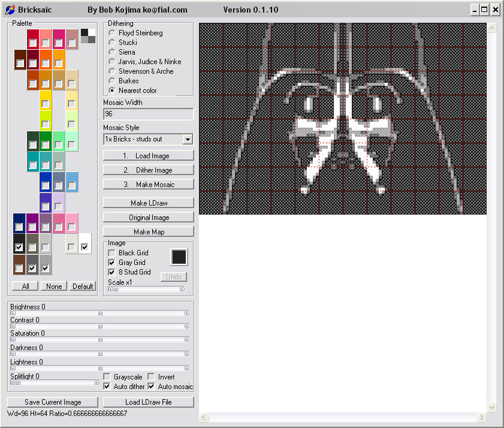Click the "Wd=96 Ht=64 Ratio=0.666666666666667" status text
This screenshot has height=428, width=504.
[67, 414]
